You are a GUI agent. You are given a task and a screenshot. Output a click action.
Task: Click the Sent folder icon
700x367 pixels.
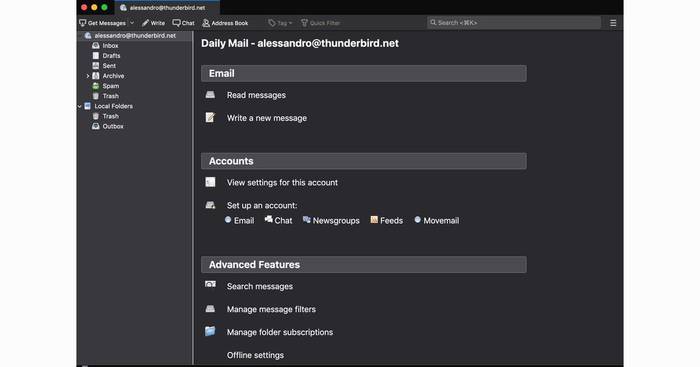[96, 66]
